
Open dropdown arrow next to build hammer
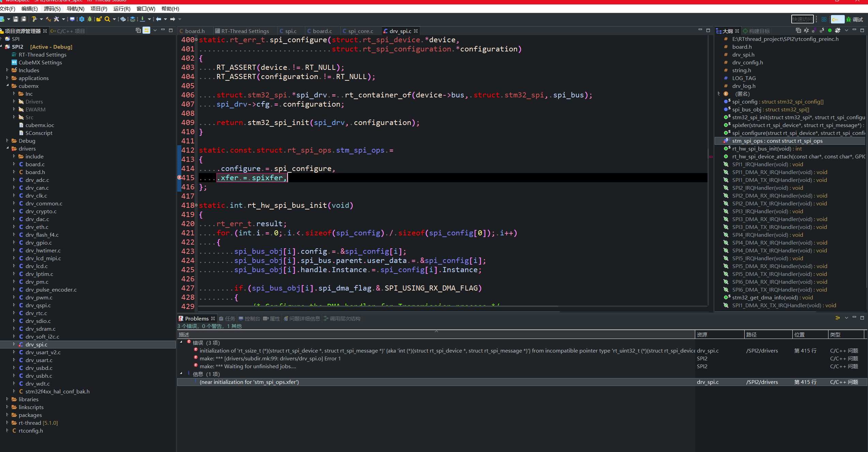pyautogui.click(x=41, y=19)
